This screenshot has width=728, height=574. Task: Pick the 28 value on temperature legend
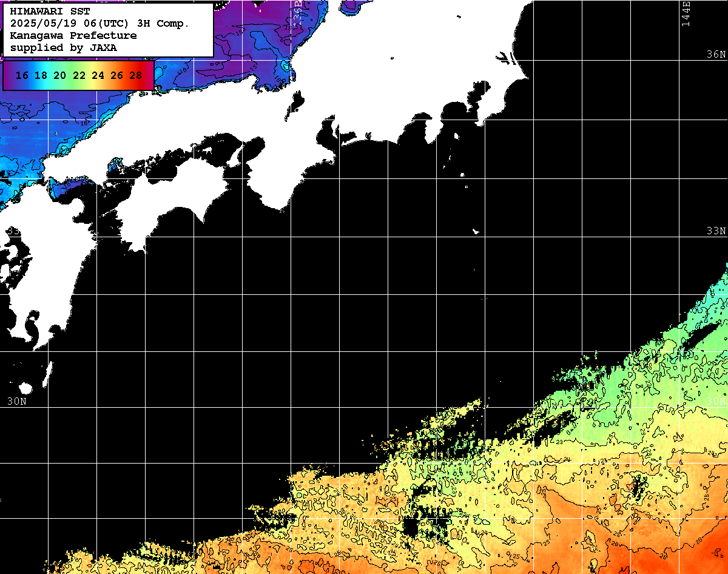click(x=136, y=76)
